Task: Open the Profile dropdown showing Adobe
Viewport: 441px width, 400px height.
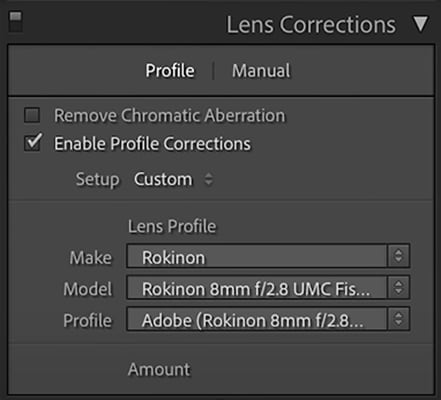Action: click(268, 319)
